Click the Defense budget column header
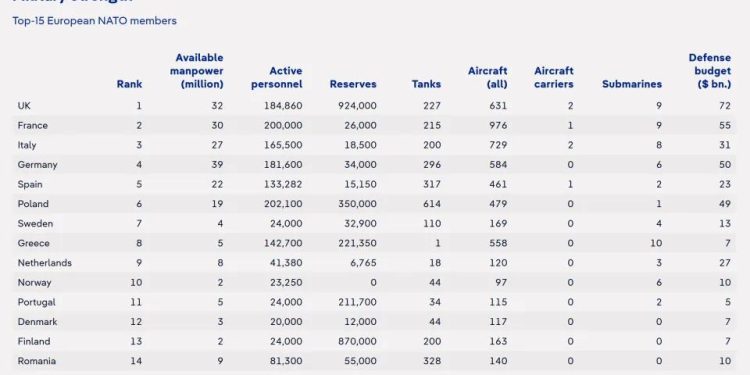The width and height of the screenshot is (750, 375). (x=710, y=71)
